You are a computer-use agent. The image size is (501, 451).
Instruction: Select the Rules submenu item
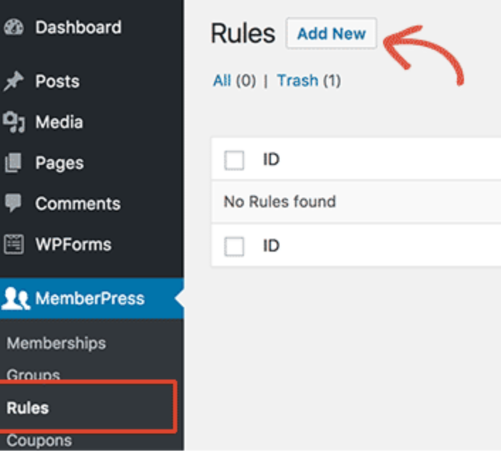[x=28, y=408]
